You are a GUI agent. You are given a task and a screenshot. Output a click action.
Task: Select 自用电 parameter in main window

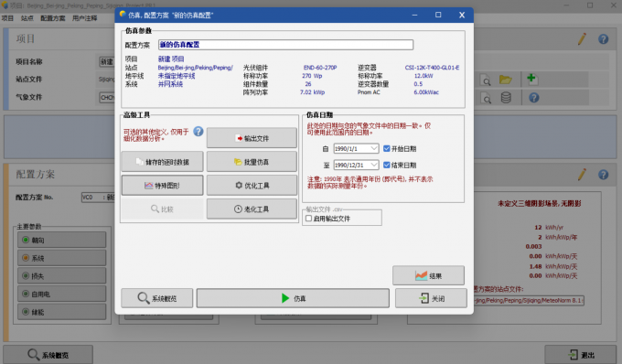tap(62, 294)
